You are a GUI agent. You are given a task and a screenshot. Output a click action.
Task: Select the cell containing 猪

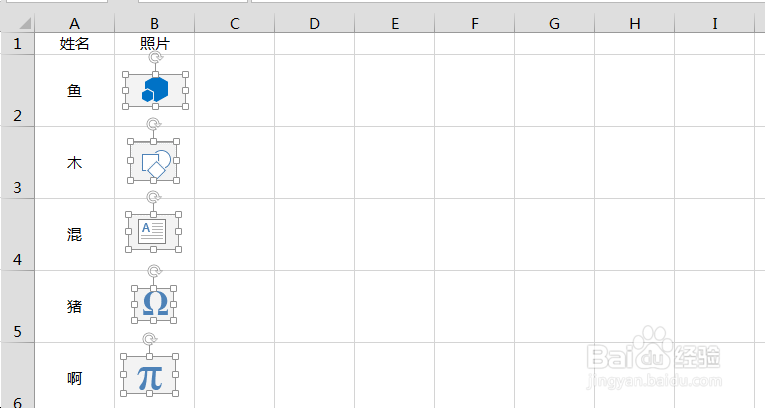[74, 306]
